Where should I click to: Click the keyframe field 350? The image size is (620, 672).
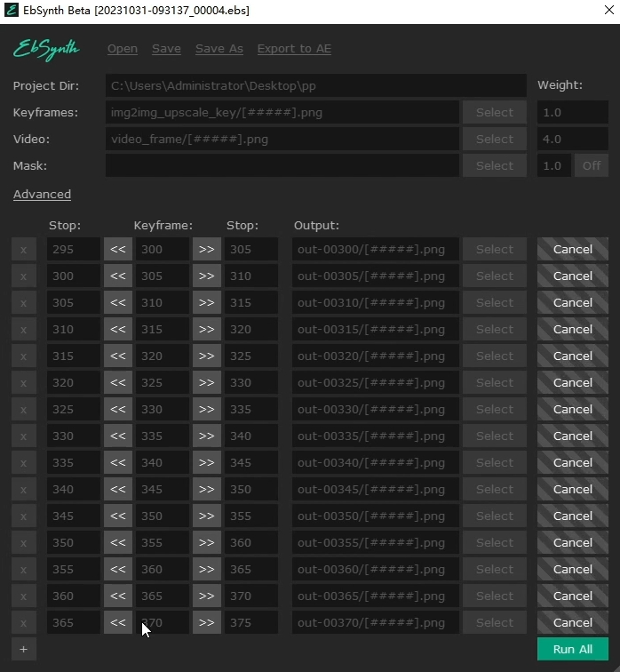(x=163, y=516)
